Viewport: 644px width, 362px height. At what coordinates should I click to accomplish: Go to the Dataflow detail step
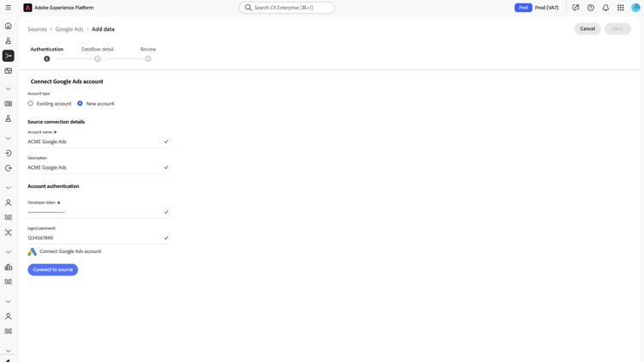point(97,49)
